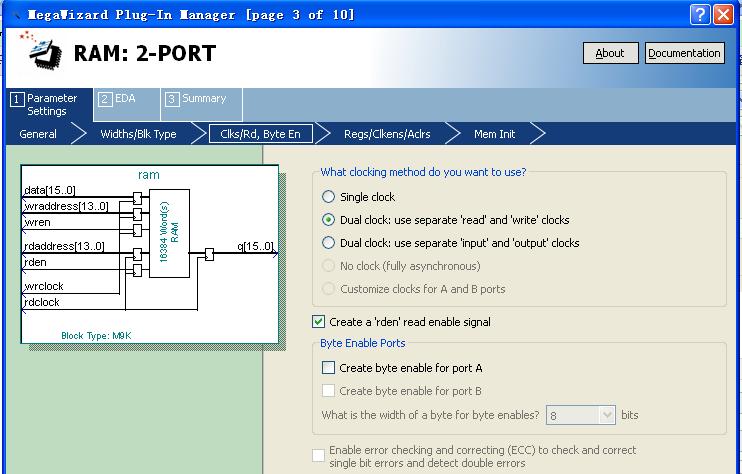Click the wrclock port label
Screen dimensions: 742x474
(44, 286)
